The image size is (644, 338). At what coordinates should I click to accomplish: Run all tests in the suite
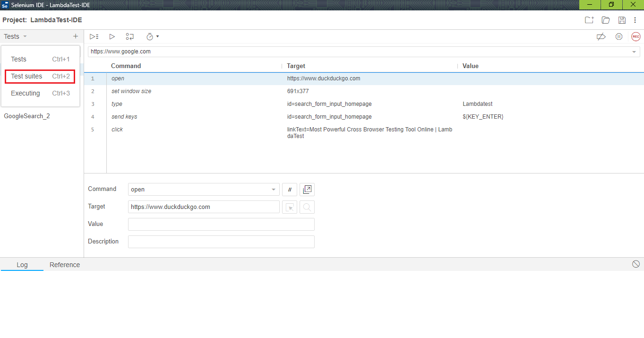(x=94, y=36)
